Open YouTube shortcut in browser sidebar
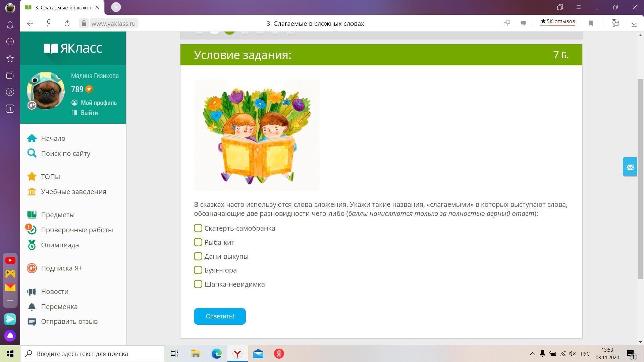Viewport: 644px width, 362px height. tap(10, 260)
